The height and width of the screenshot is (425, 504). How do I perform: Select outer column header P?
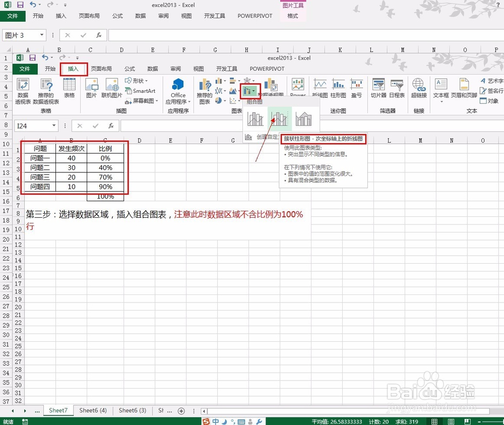[496, 49]
